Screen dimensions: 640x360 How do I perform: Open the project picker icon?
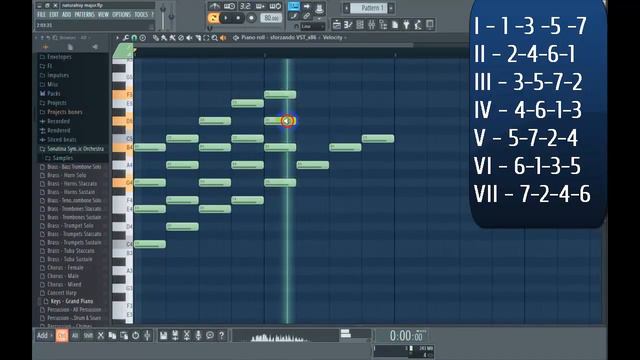click(395, 25)
